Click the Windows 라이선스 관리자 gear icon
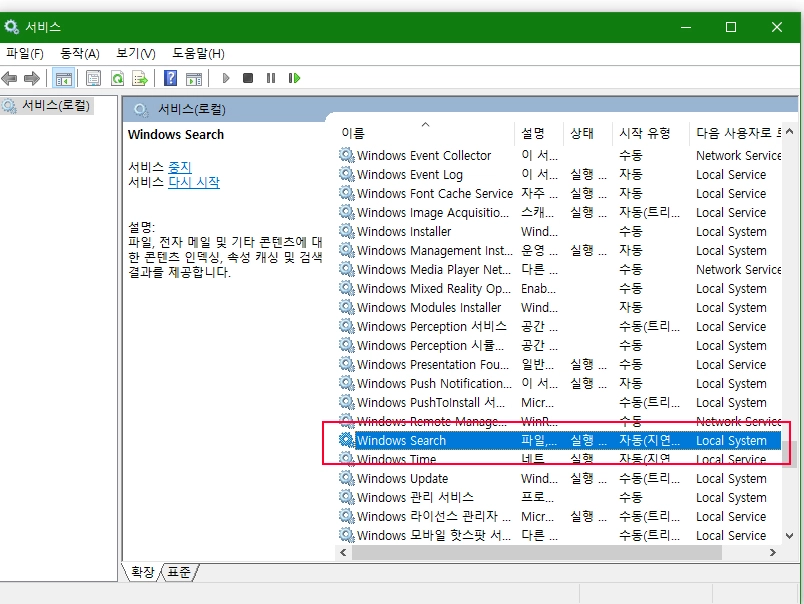Viewport: 804px width, 604px height. pyautogui.click(x=347, y=515)
